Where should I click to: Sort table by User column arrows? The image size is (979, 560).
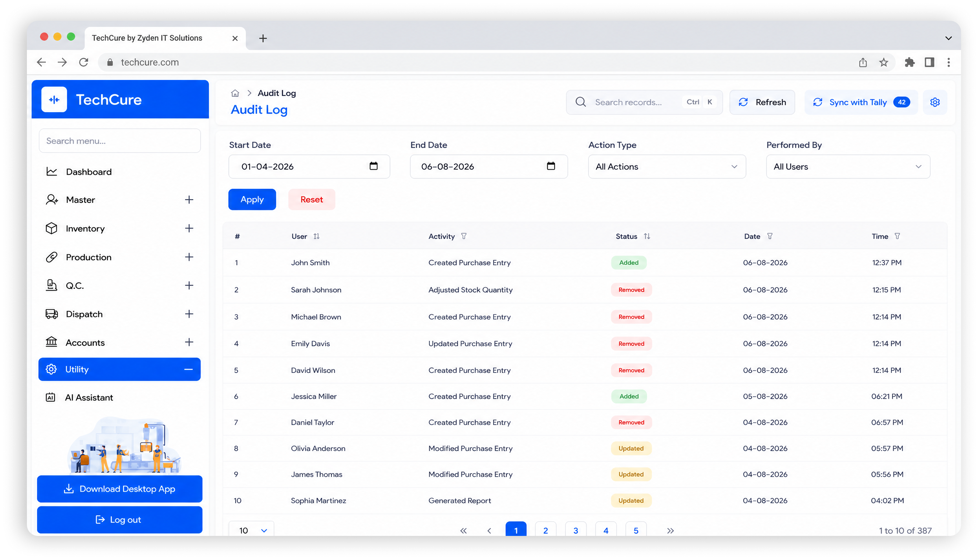[316, 236]
